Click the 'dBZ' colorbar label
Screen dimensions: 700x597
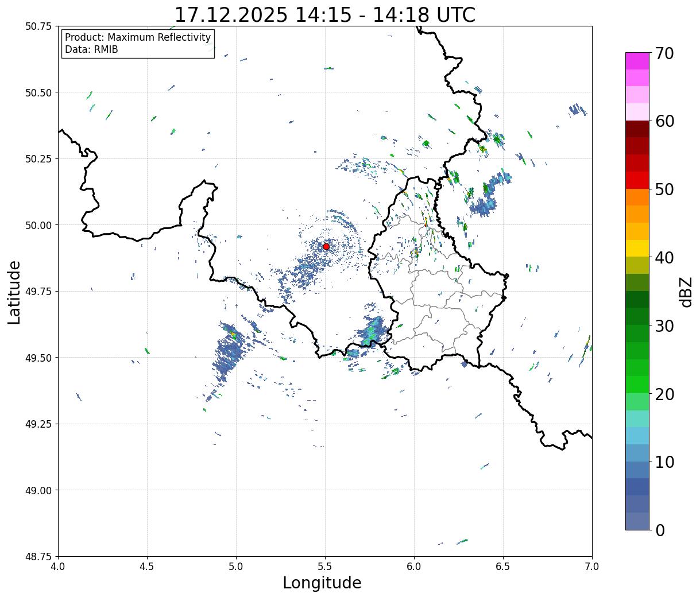pyautogui.click(x=686, y=292)
